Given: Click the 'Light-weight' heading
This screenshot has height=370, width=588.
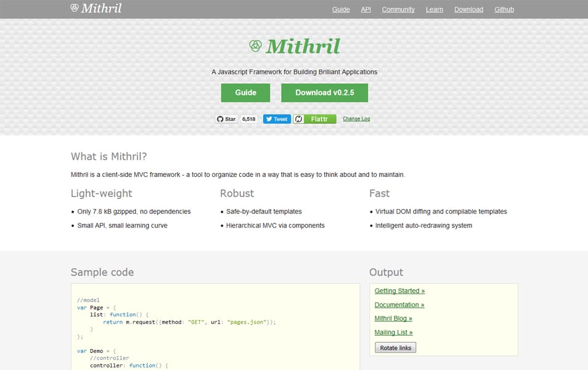Looking at the screenshot, I should point(102,193).
